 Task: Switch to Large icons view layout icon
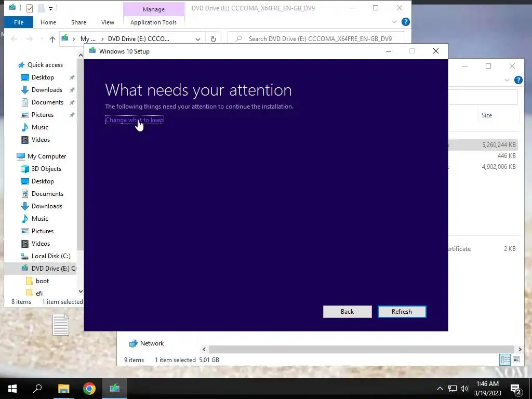(x=516, y=360)
